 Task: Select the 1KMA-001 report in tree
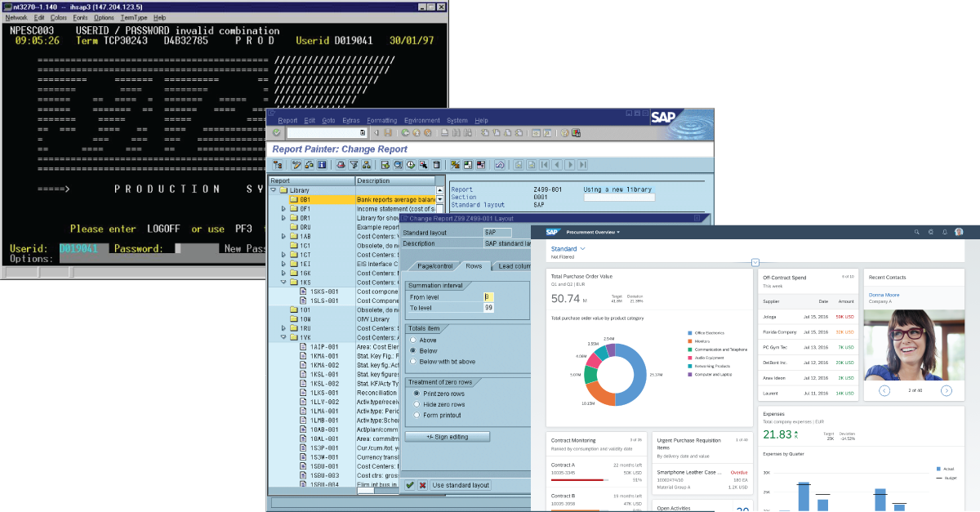pyautogui.click(x=327, y=356)
